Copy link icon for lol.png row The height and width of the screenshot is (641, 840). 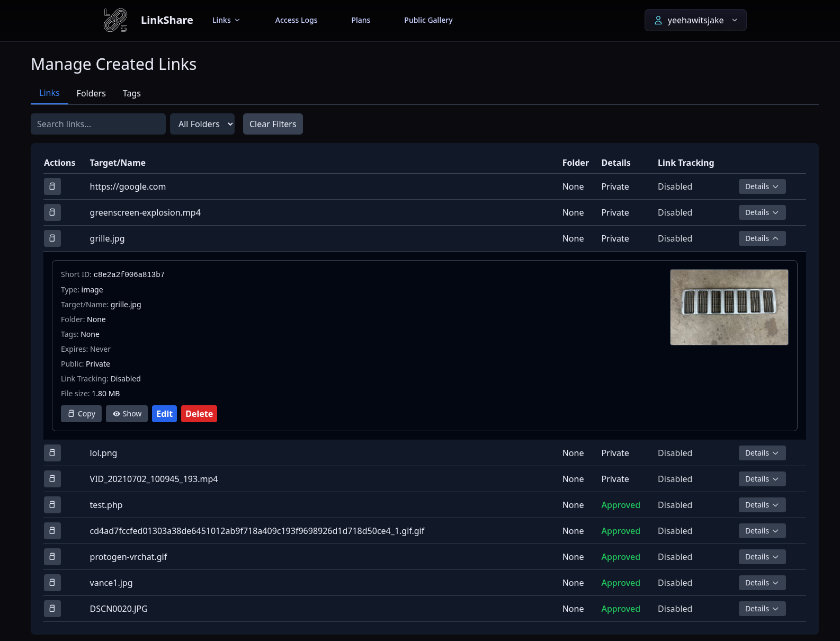52,453
